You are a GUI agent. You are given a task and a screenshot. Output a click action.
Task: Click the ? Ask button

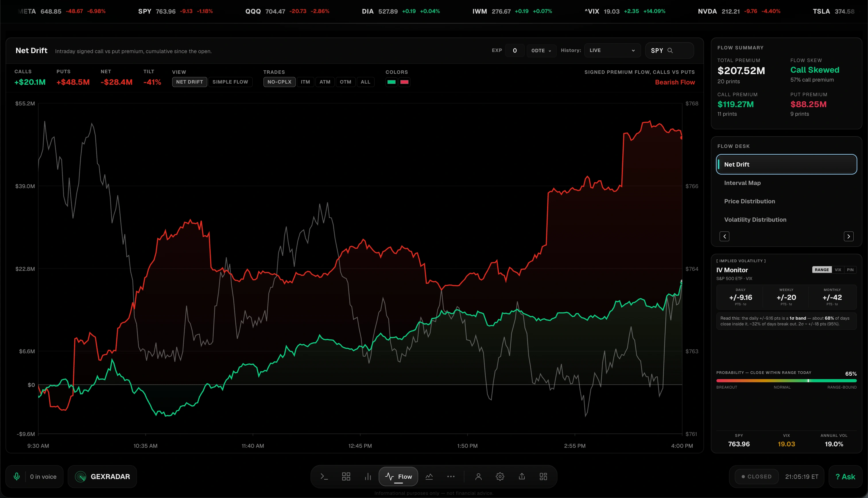(x=845, y=476)
